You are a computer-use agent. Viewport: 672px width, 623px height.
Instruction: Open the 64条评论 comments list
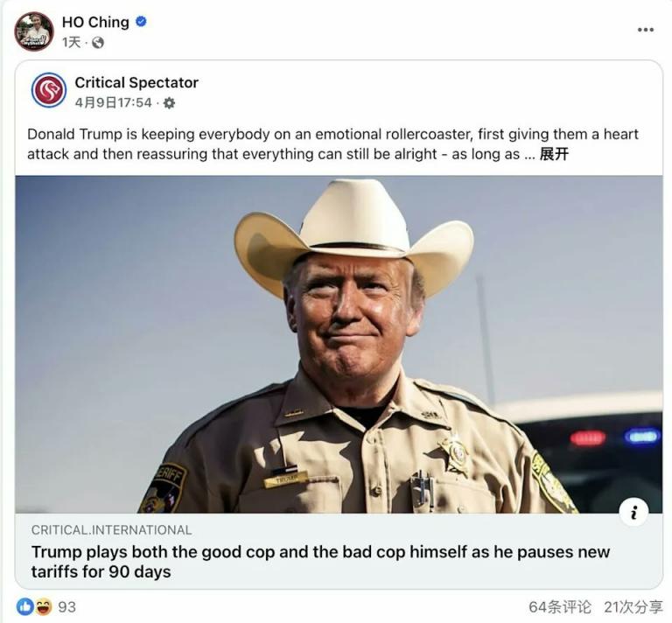coord(559,606)
